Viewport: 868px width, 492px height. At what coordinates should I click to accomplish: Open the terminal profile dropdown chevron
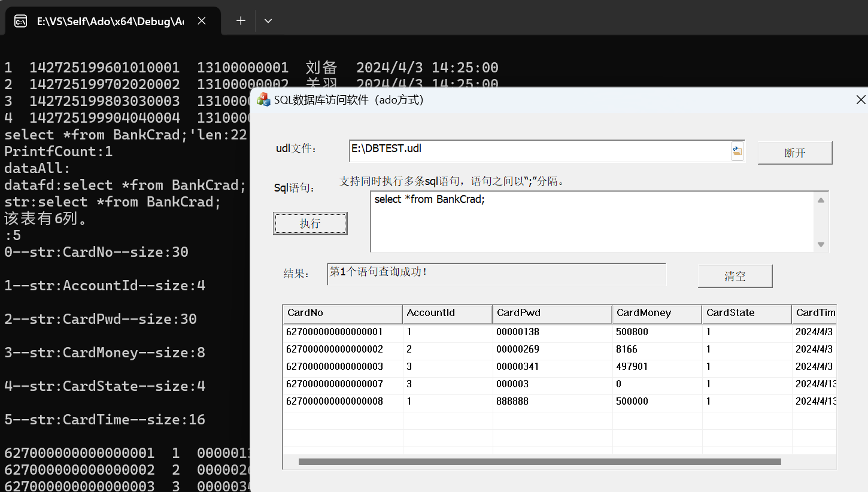click(x=268, y=21)
